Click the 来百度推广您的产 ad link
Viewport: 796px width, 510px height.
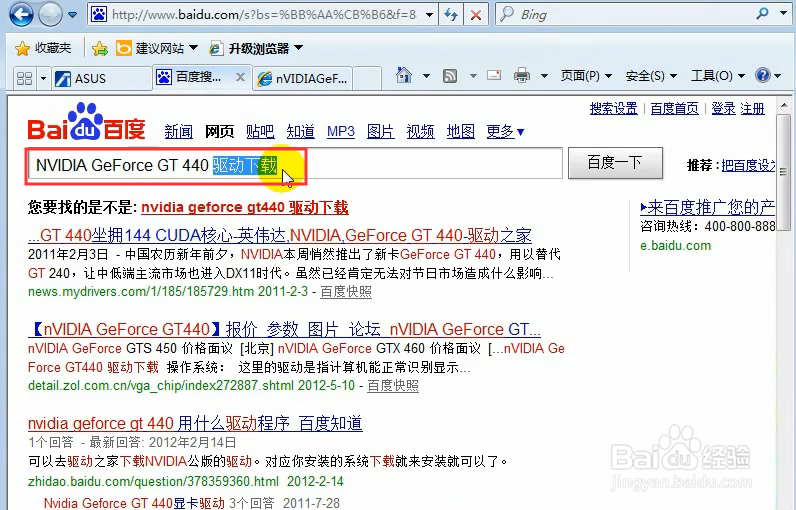coord(708,207)
